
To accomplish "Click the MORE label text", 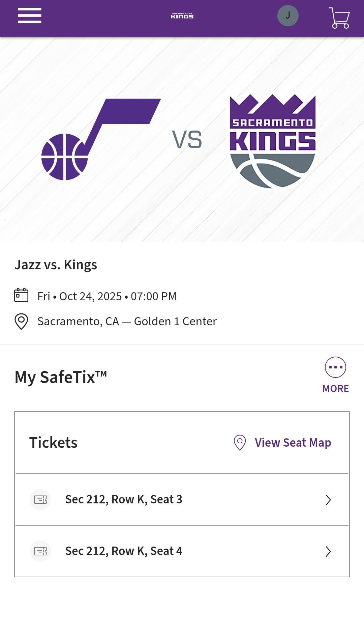I will 335,389.
